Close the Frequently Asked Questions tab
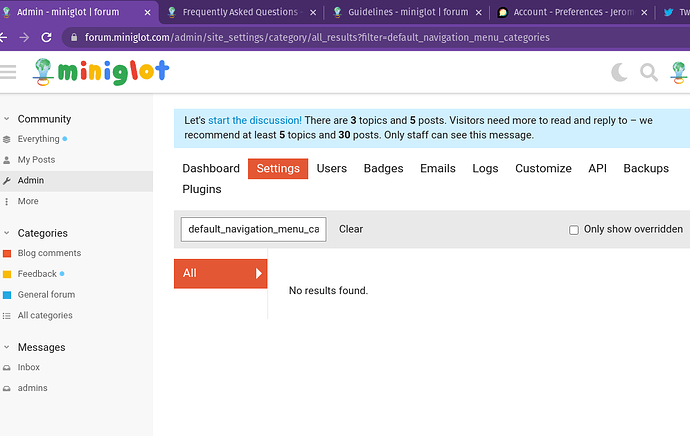This screenshot has height=436, width=690. tap(313, 13)
